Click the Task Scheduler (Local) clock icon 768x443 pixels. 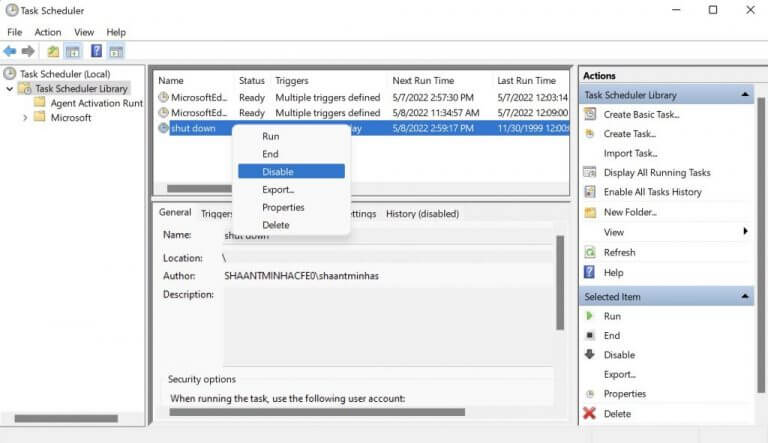(x=10, y=74)
